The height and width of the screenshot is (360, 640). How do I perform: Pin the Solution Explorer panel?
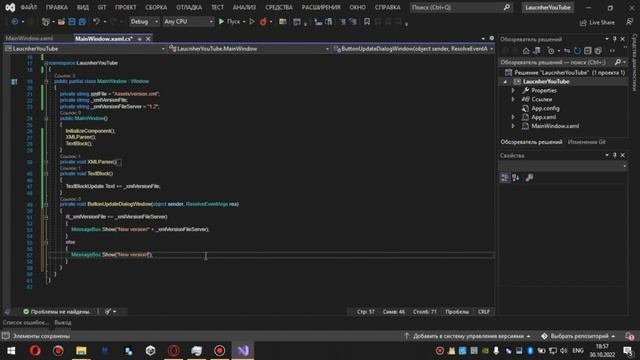tap(615, 39)
